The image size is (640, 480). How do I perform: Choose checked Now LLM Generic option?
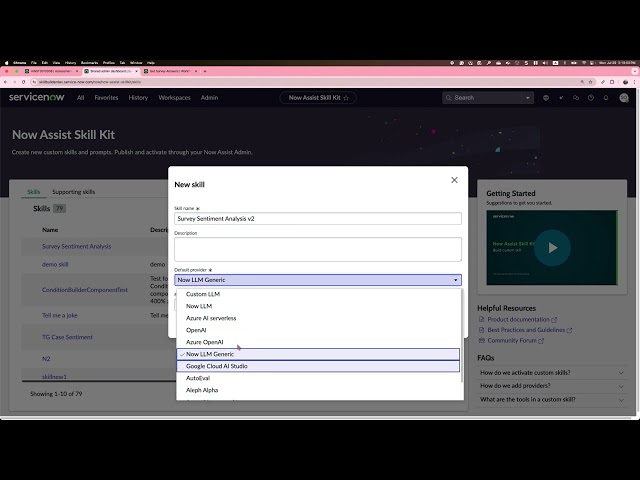tap(318, 354)
